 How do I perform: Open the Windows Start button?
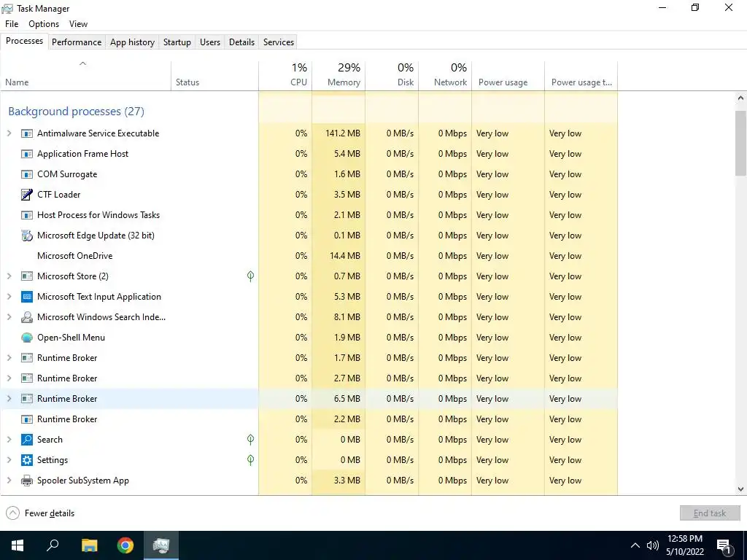click(18, 545)
